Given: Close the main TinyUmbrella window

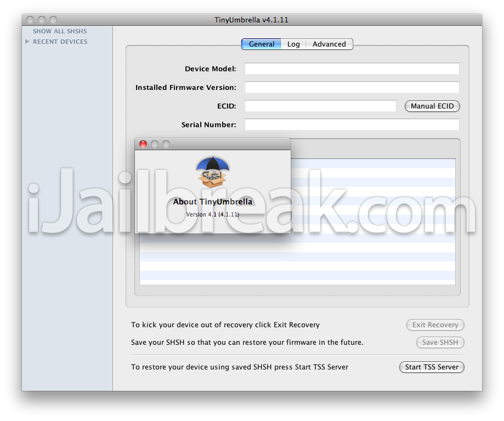Looking at the screenshot, I should tap(30, 20).
